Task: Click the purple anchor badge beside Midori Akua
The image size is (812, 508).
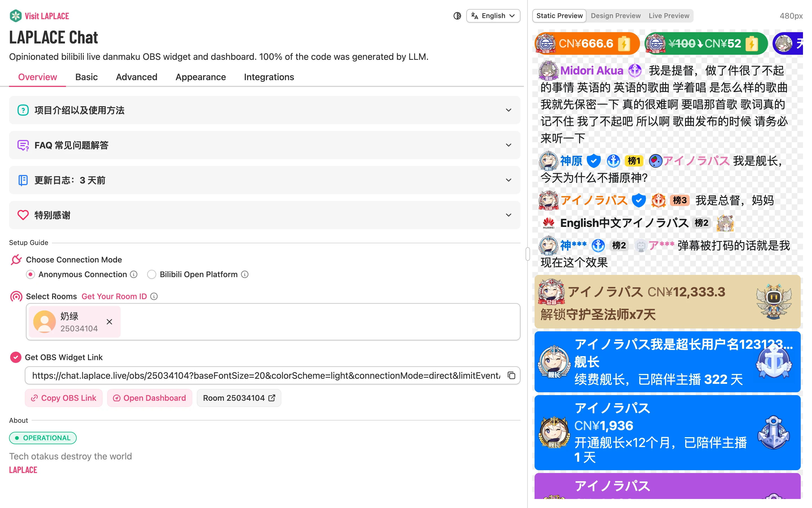Action: 634,70
